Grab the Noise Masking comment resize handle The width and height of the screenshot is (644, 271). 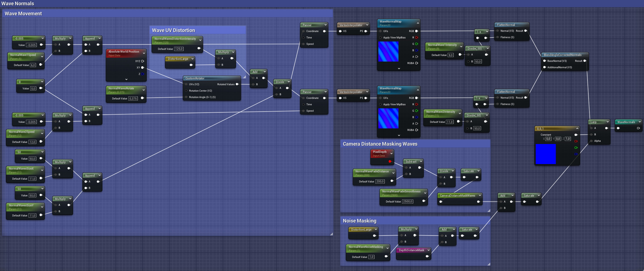489,264
